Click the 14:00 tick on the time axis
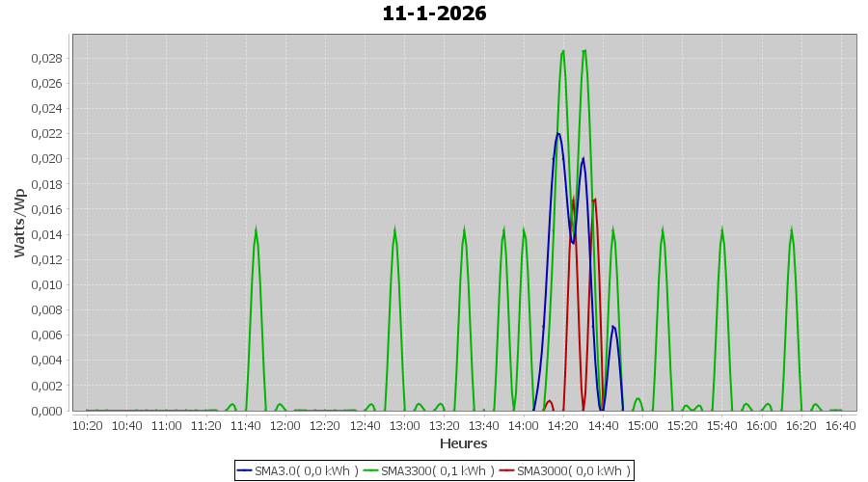The height and width of the screenshot is (482, 868). [524, 425]
